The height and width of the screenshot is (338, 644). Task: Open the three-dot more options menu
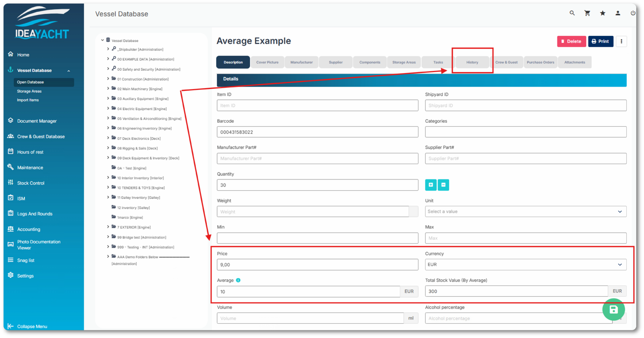pyautogui.click(x=621, y=41)
